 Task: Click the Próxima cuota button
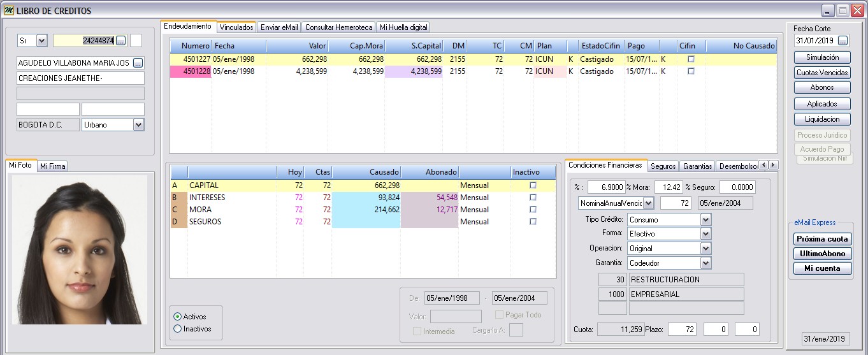[x=822, y=239]
